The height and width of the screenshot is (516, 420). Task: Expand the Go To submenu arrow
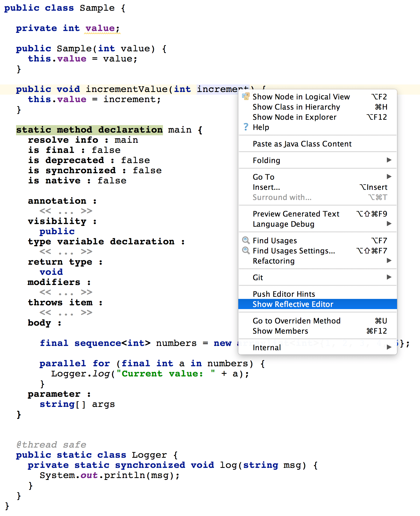tap(389, 177)
